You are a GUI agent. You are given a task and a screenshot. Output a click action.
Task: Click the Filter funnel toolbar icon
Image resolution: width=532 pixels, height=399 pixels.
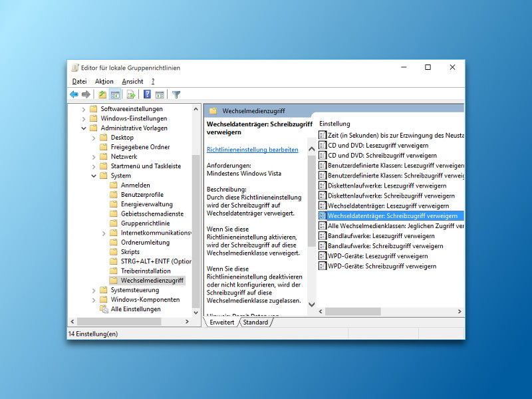[x=176, y=94]
